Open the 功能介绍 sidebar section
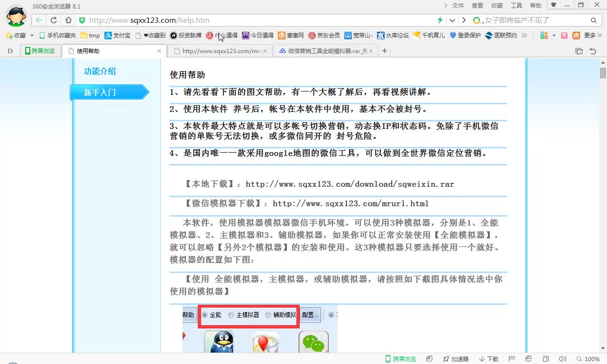Image resolution: width=607 pixels, height=364 pixels. point(100,72)
